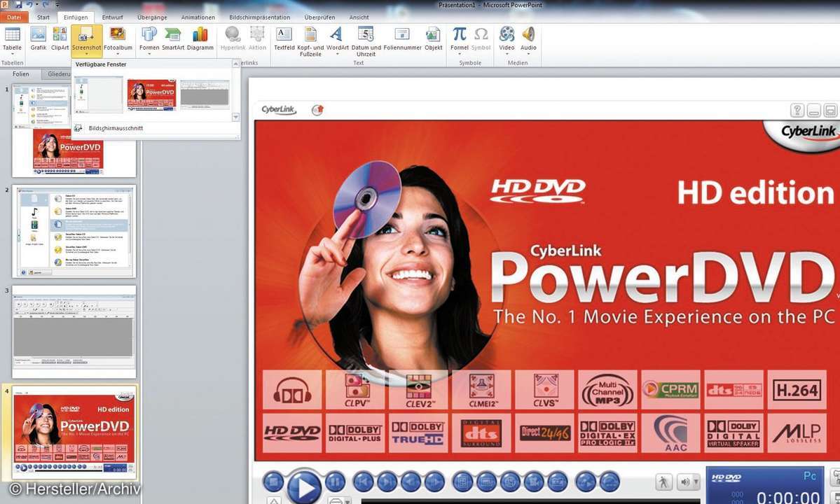Open the Entwurf ribbon tab
This screenshot has height=504, width=840.
pos(113,17)
